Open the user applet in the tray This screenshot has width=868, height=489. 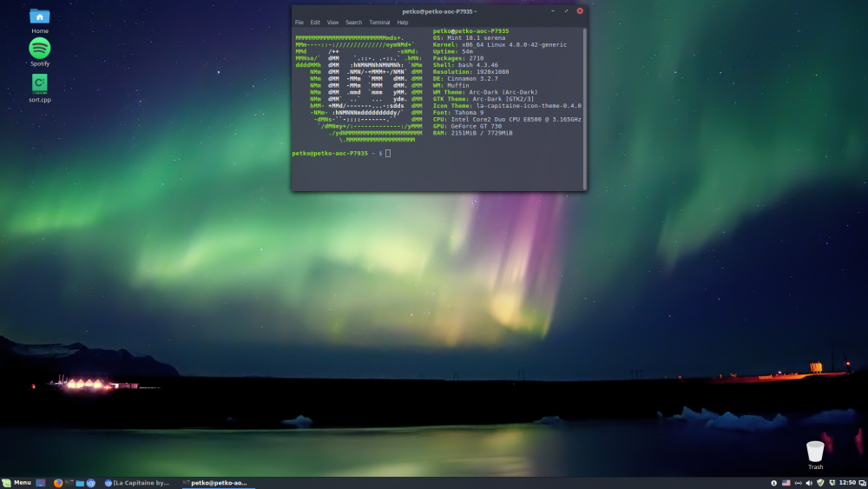[x=774, y=483]
